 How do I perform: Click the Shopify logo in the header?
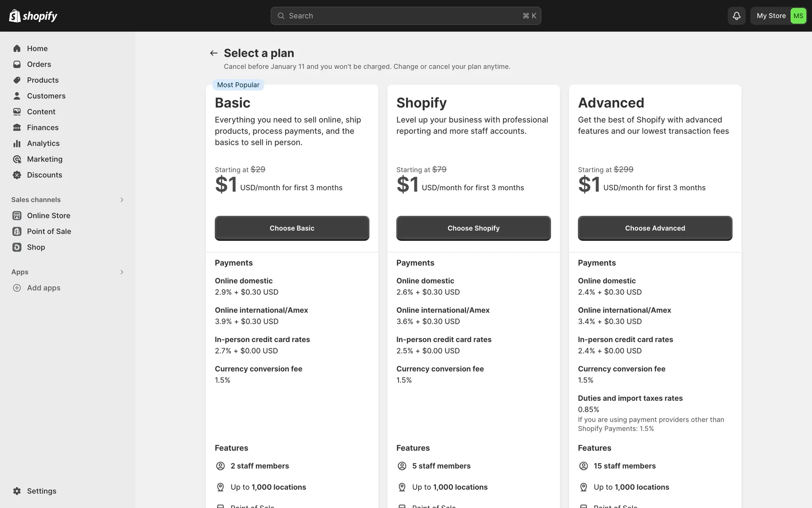tap(33, 16)
